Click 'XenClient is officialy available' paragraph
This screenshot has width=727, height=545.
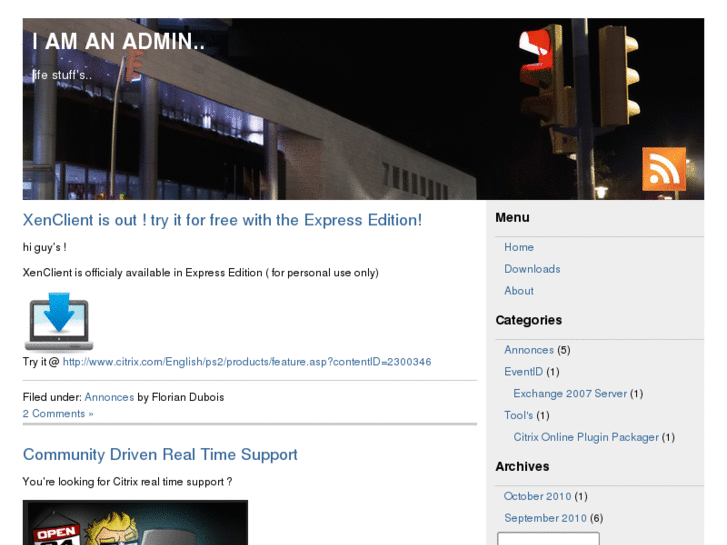(200, 273)
